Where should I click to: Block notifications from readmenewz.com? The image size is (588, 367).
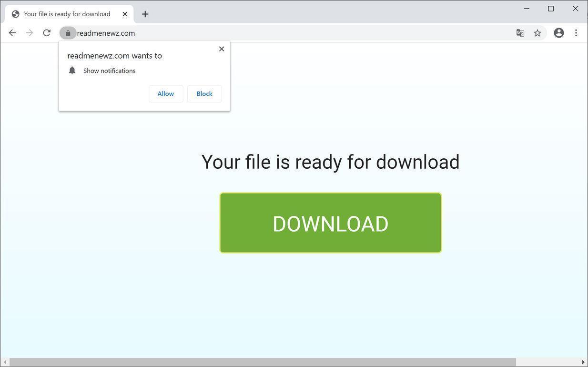[204, 93]
